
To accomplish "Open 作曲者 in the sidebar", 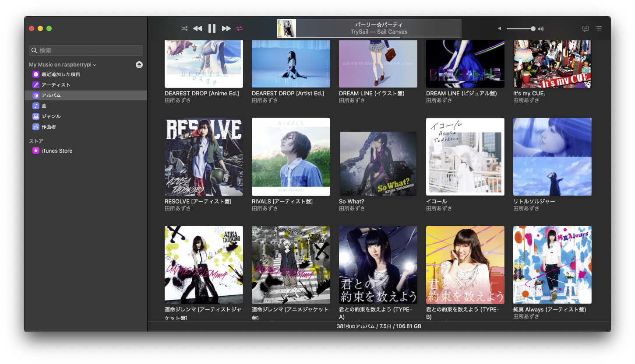I will 86,127.
